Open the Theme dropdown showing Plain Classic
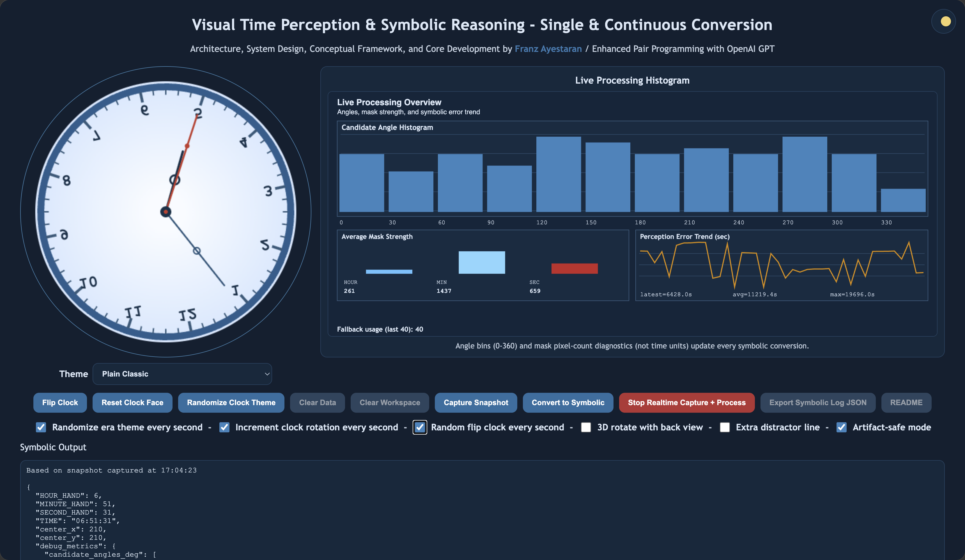965x560 pixels. click(x=182, y=374)
